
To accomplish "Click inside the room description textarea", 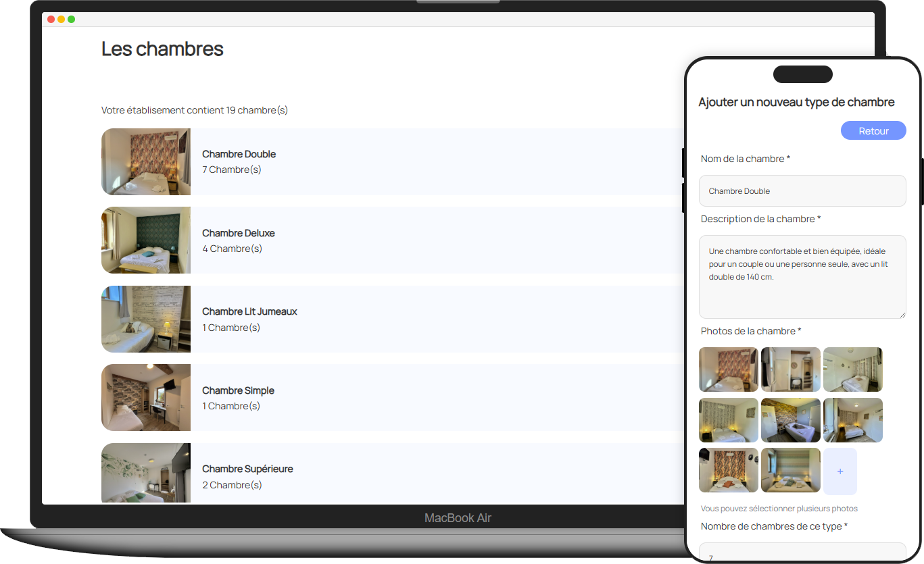I will pyautogui.click(x=802, y=277).
